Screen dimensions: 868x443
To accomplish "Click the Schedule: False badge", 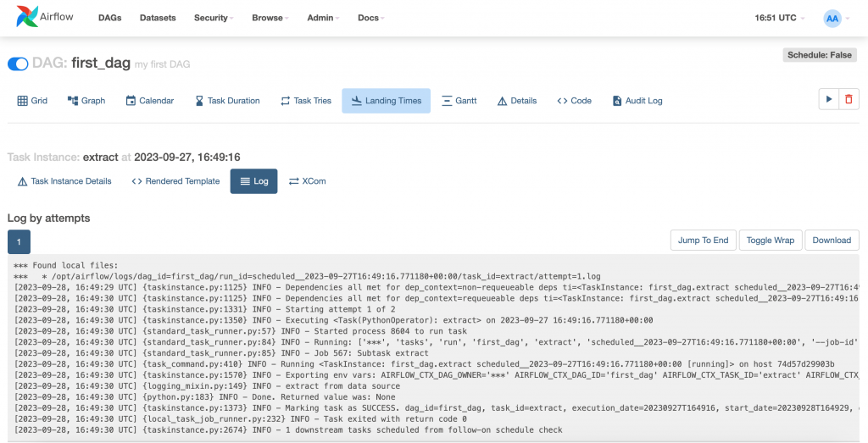I will 820,55.
